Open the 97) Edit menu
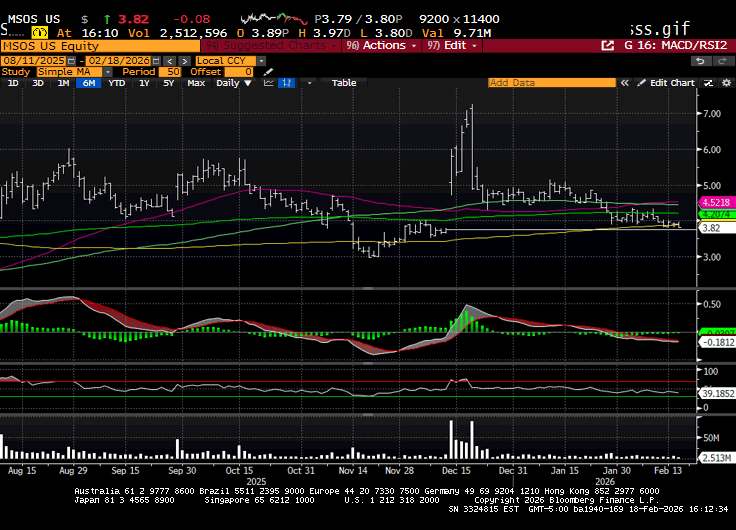The width and height of the screenshot is (736, 530). coord(452,46)
